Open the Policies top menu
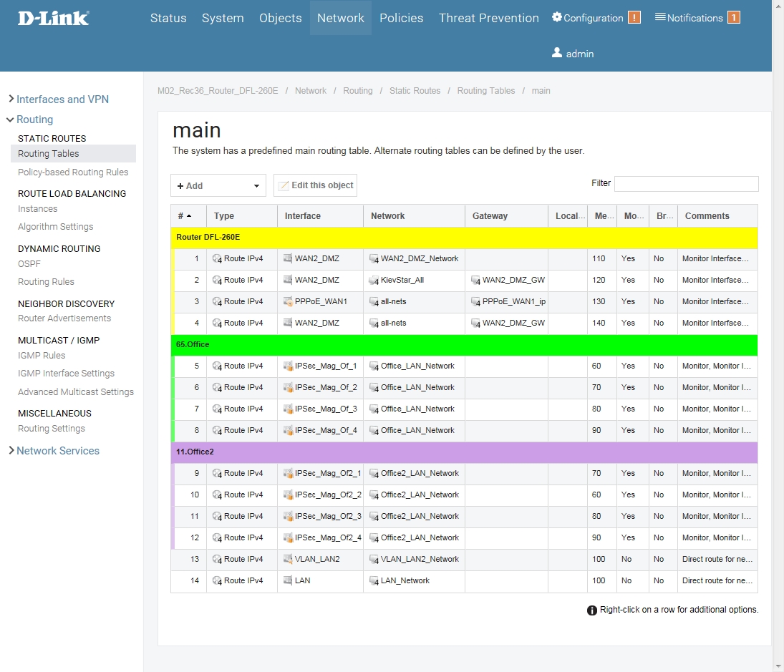Image resolution: width=784 pixels, height=672 pixels. (401, 18)
